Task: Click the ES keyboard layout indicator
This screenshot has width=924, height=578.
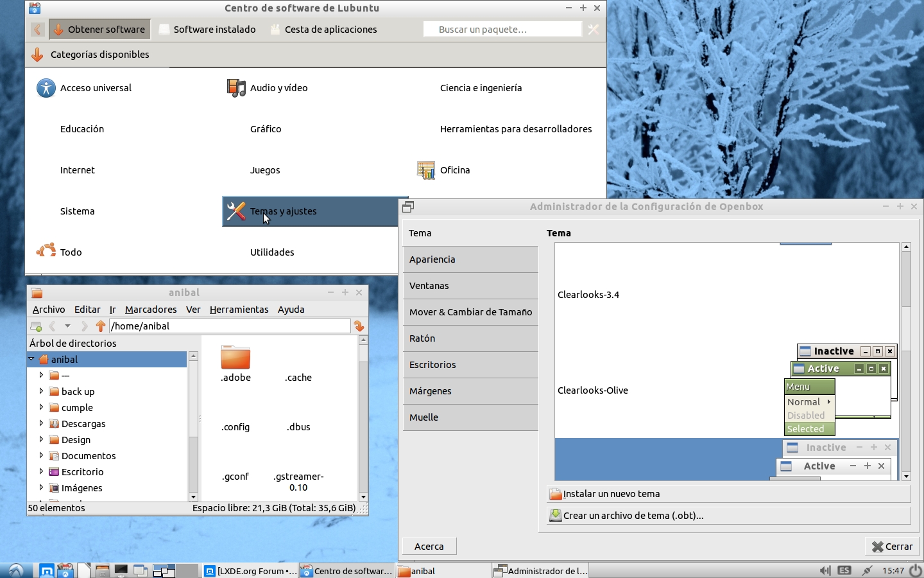Action: click(x=845, y=570)
